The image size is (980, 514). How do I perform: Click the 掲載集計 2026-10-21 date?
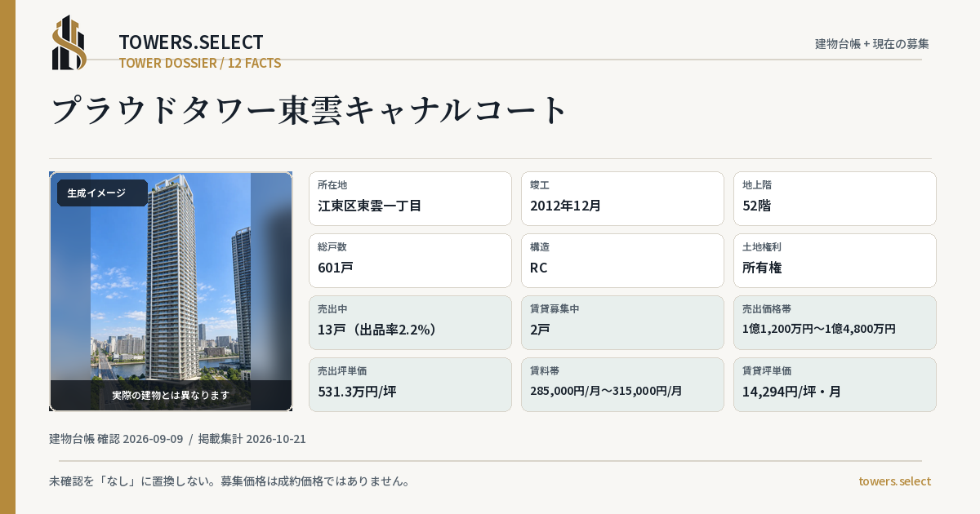[x=252, y=439]
